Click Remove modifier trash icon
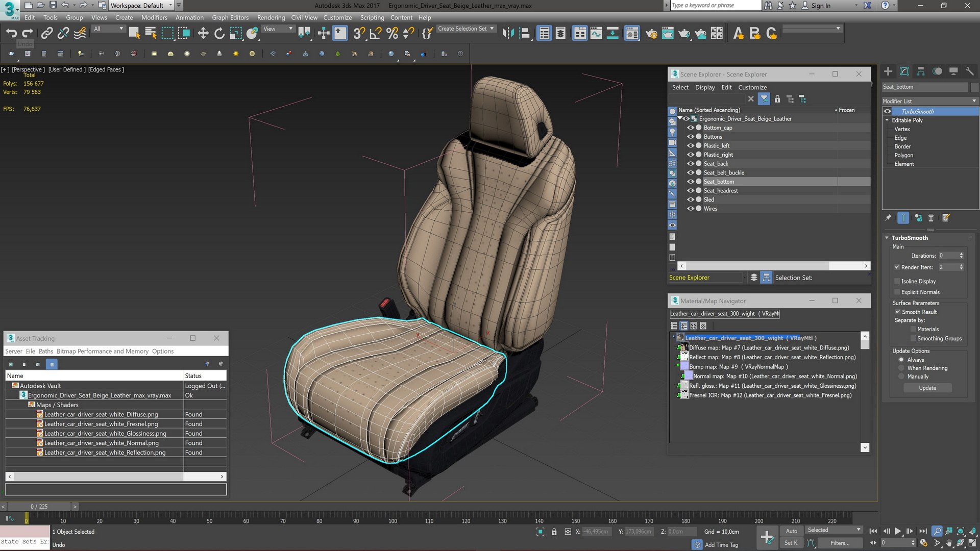Screen dimensions: 980x551 pos(931,218)
